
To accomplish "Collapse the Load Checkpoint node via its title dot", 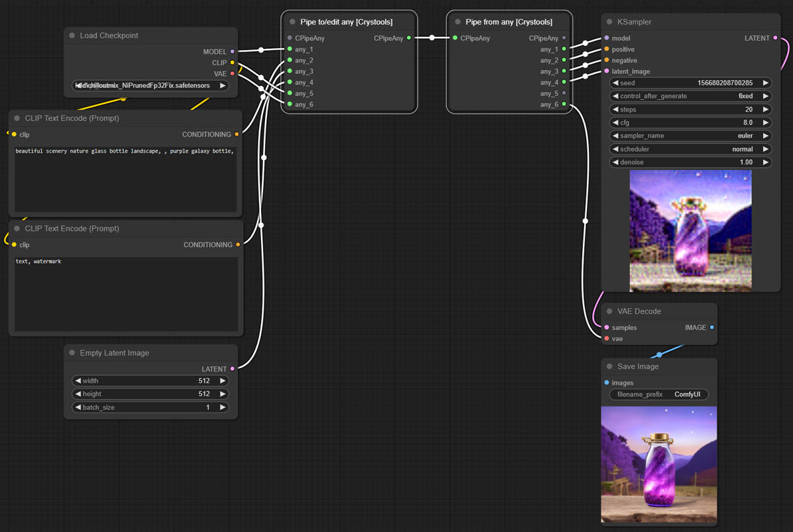I will (x=73, y=36).
